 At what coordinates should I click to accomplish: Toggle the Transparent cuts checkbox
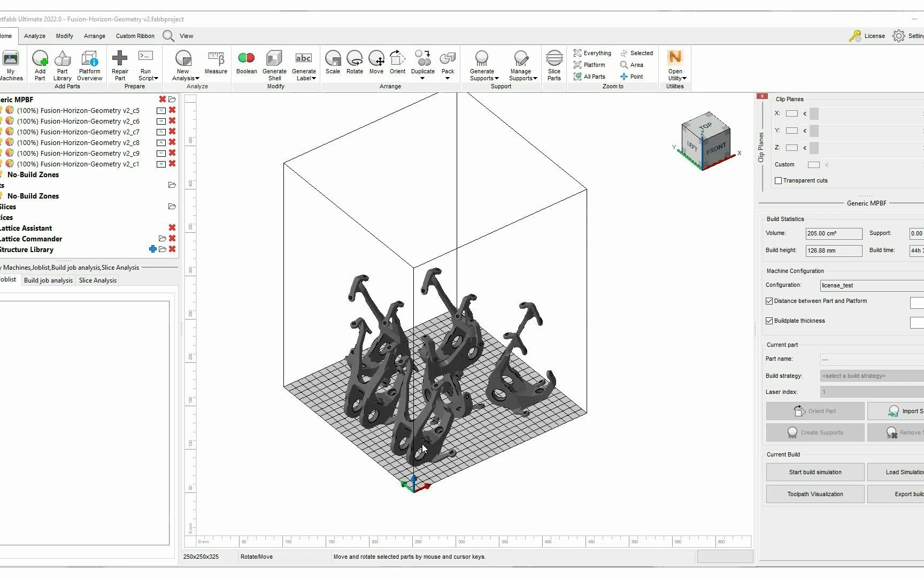click(779, 180)
